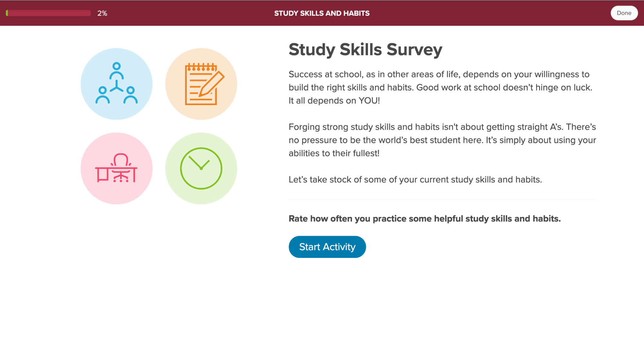Click the word "YOU!" in the first paragraph
644x363 pixels.
369,101
